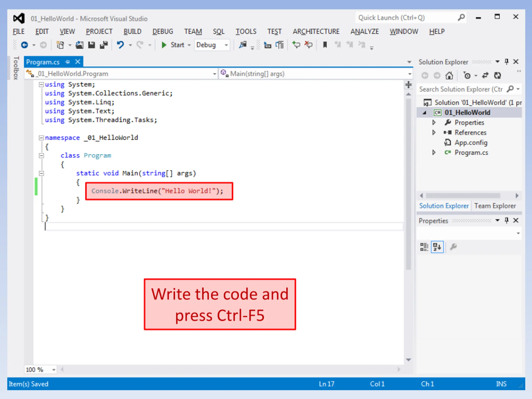Click the green Start debugging button
This screenshot has width=532, height=399.
[x=164, y=45]
